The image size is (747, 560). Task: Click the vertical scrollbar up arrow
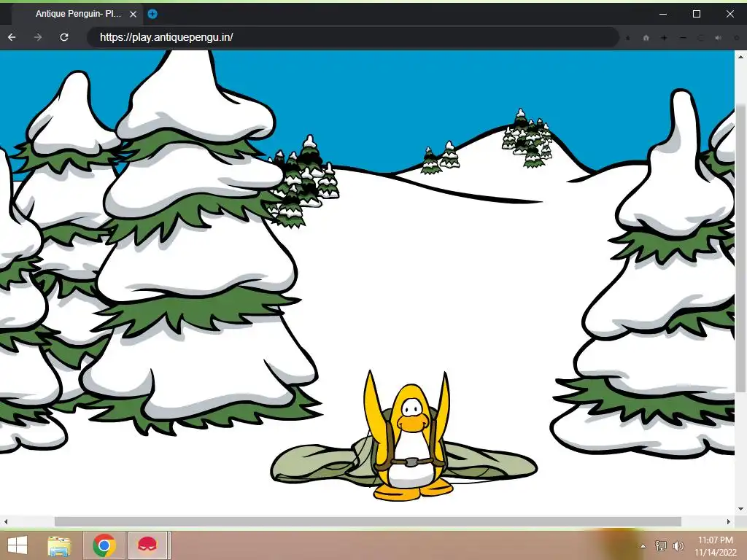741,56
